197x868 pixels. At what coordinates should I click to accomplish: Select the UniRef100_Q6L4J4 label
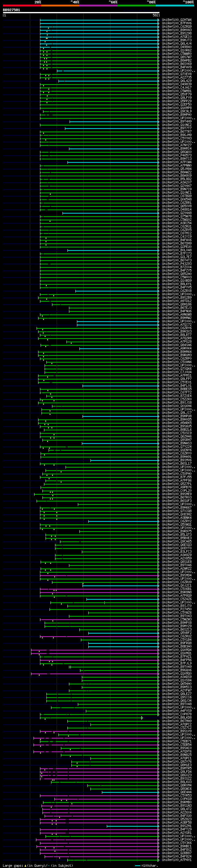pyautogui.click(x=177, y=43)
